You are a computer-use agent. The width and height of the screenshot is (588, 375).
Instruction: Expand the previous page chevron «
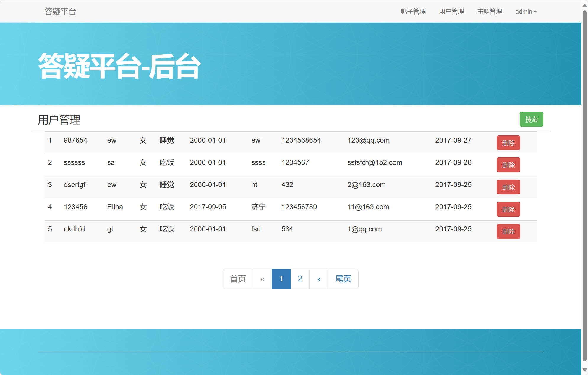click(x=262, y=279)
